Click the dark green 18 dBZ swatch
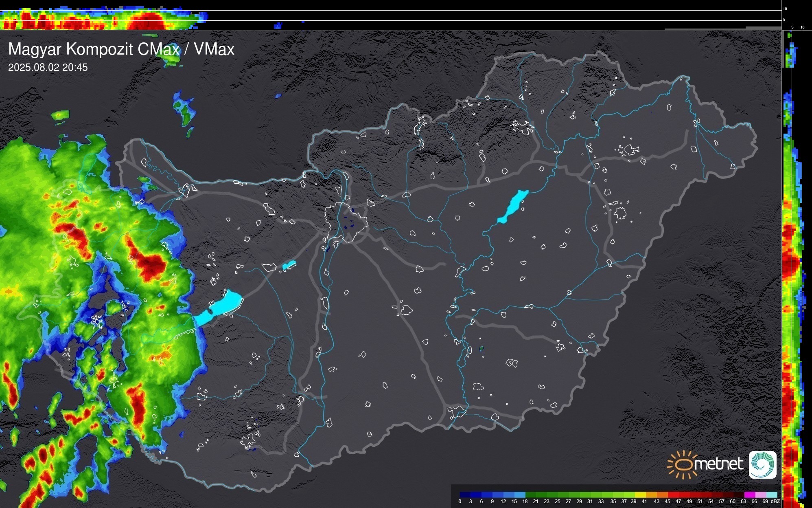Image resolution: width=812 pixels, height=508 pixels. tap(531, 495)
